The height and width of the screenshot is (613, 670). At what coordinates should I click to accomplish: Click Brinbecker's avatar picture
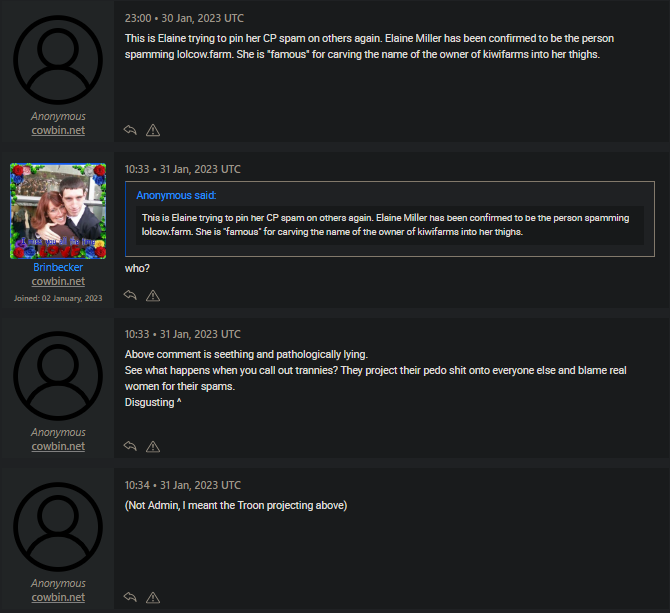(58, 211)
